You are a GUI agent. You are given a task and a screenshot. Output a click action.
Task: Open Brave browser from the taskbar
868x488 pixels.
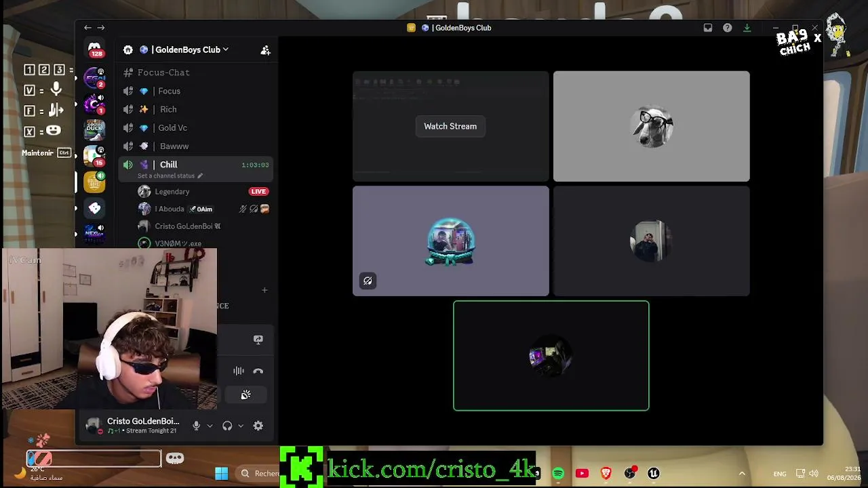tap(606, 473)
